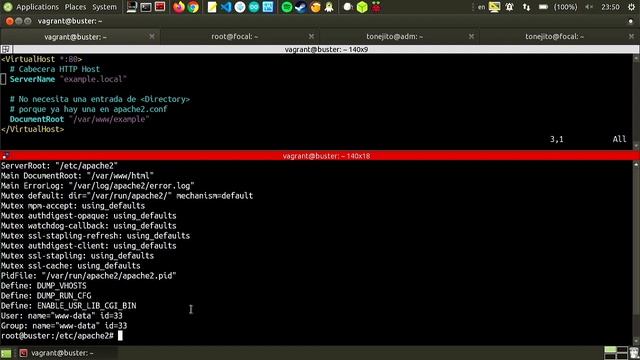Screen dimensions: 640x360
Task: Open the network connections tray icon
Action: pos(527,7)
